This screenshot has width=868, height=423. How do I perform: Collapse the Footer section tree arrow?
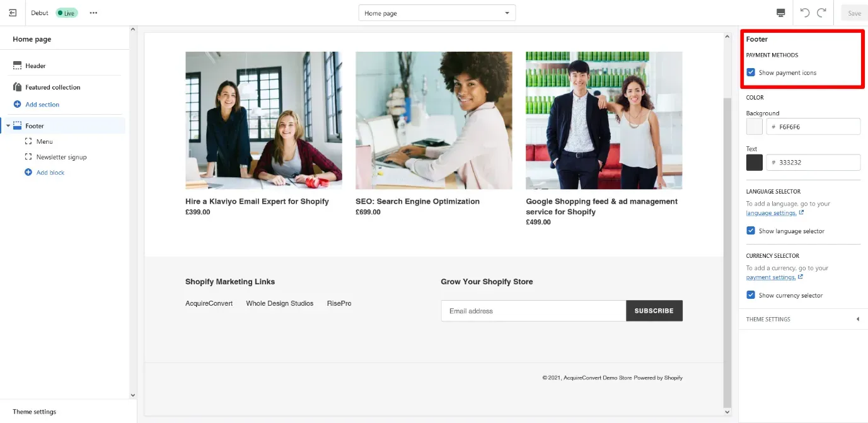[8, 126]
